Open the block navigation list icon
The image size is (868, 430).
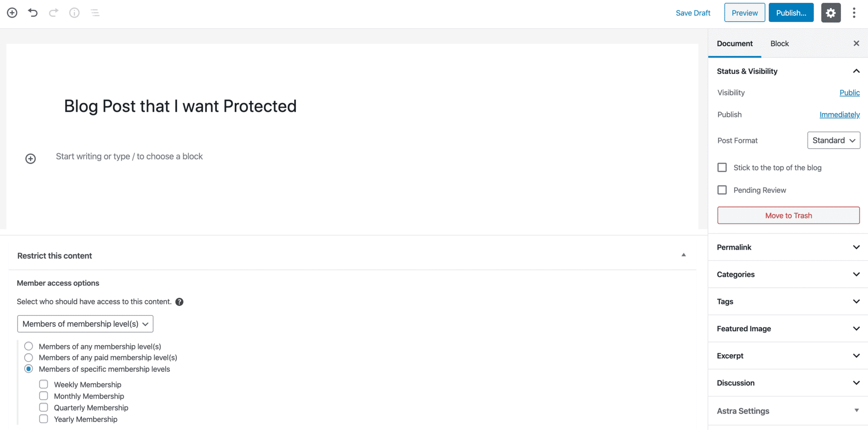[x=95, y=13]
